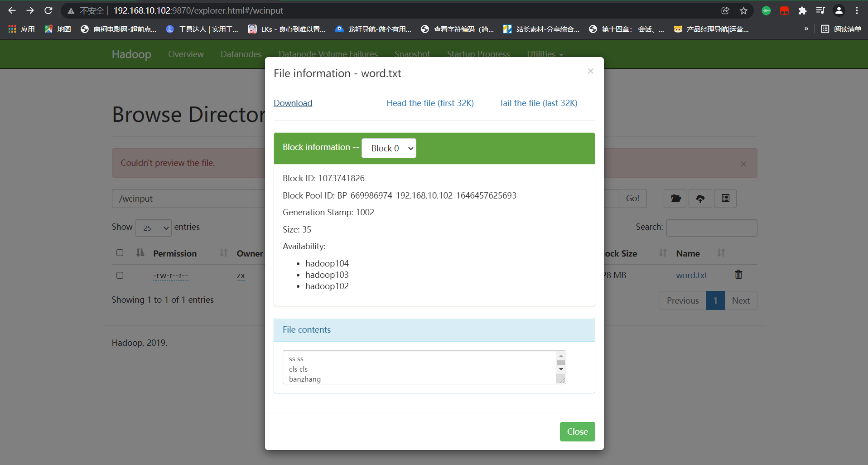This screenshot has height=465, width=868.
Task: Show more bookmarks chevron
Action: coord(806,29)
